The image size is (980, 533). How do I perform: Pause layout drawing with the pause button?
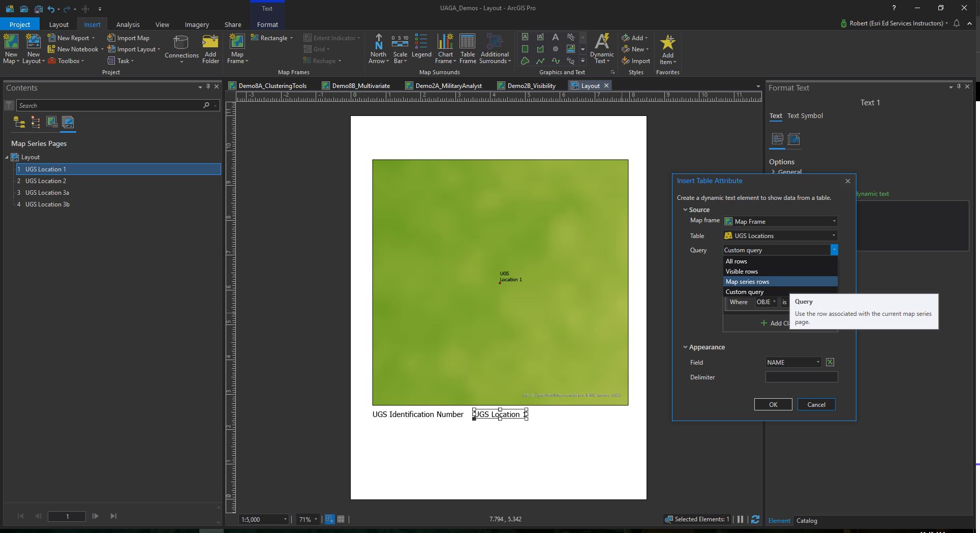click(740, 519)
